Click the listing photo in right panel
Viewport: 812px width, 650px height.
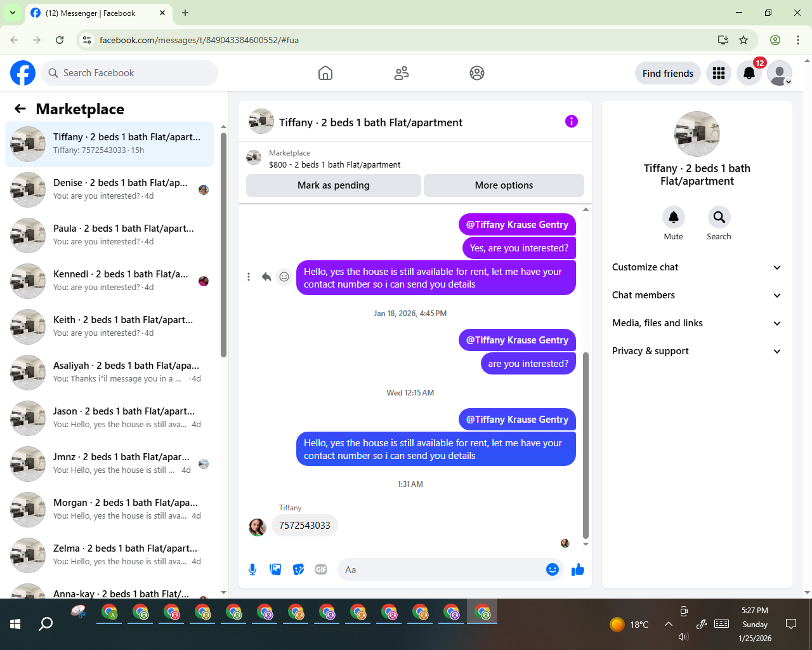click(x=697, y=134)
